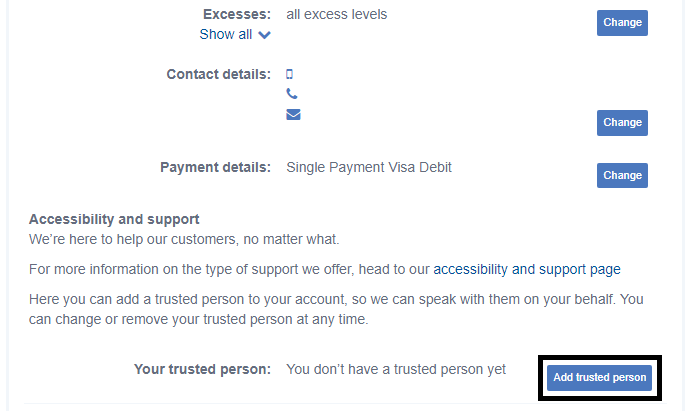Click the 'We're here to help our customers' line

(x=184, y=239)
